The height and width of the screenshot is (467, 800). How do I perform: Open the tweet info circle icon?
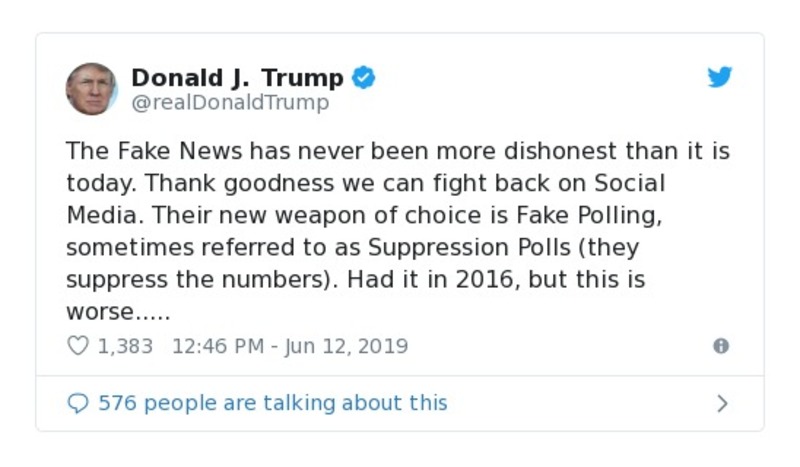click(720, 346)
